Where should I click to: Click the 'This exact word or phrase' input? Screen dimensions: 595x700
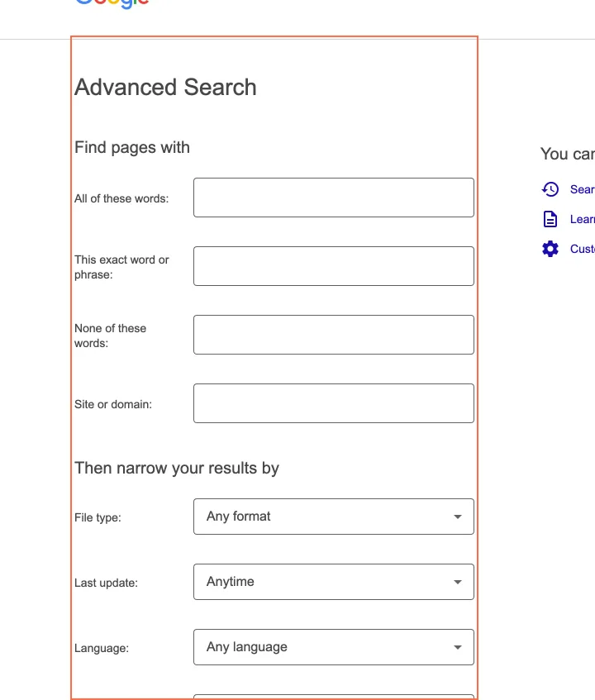333,266
